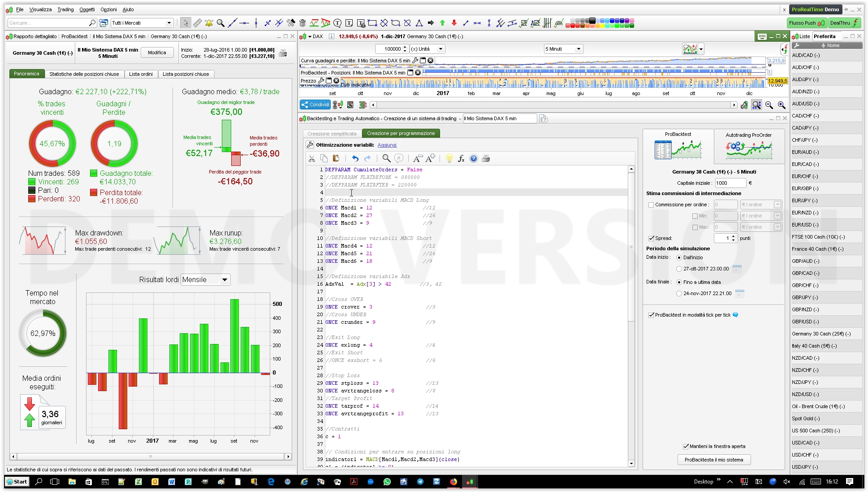Click the fx function insert icon
The height and width of the screenshot is (492, 868).
tap(461, 158)
